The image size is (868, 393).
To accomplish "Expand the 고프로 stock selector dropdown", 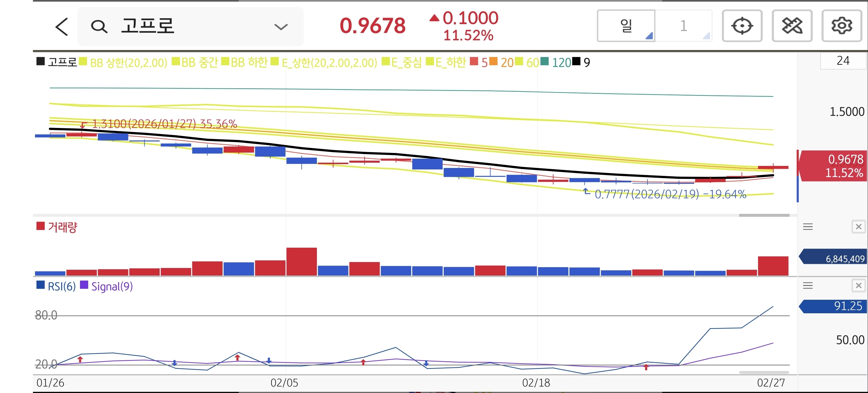I will [x=281, y=27].
